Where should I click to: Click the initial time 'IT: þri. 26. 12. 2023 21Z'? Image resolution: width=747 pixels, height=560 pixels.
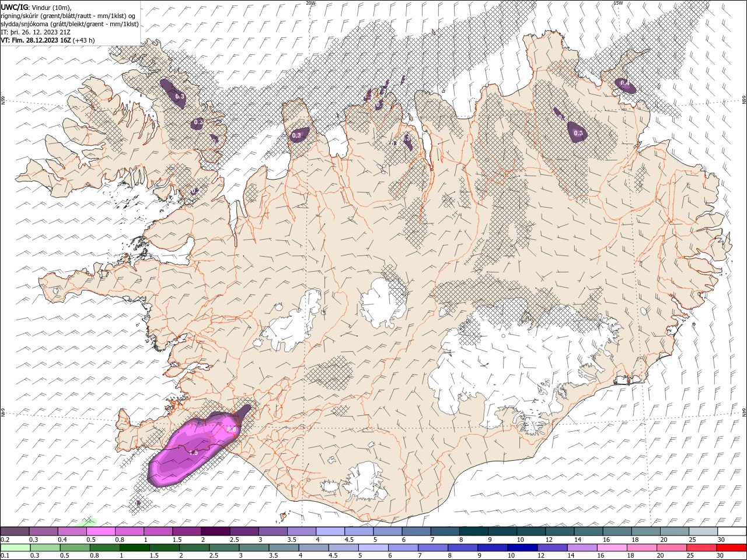(36, 32)
